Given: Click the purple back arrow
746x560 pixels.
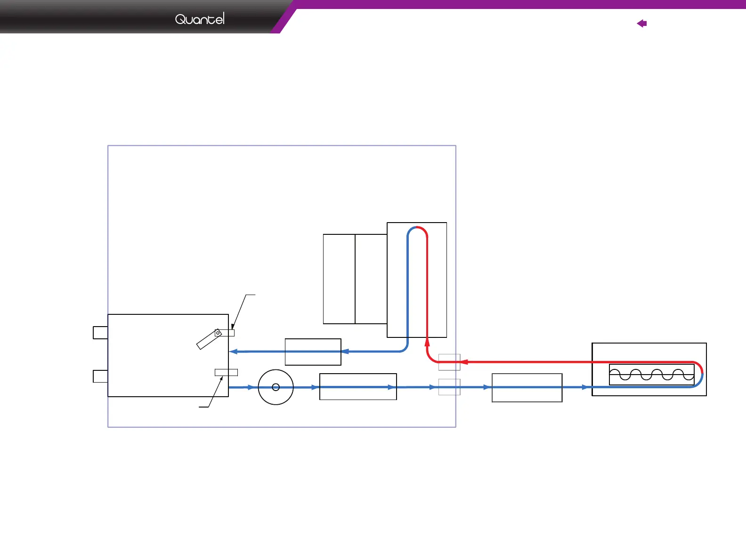Looking at the screenshot, I should pyautogui.click(x=641, y=24).
